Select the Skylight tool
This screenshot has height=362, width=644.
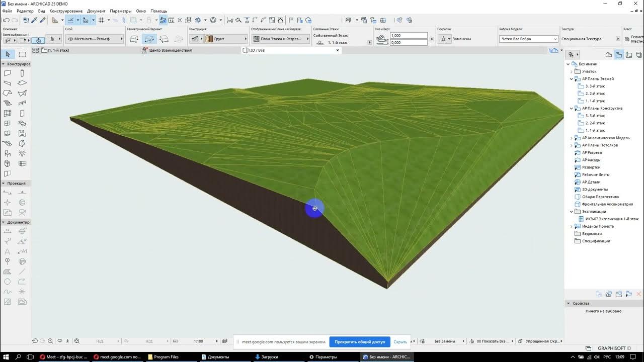click(x=22, y=123)
